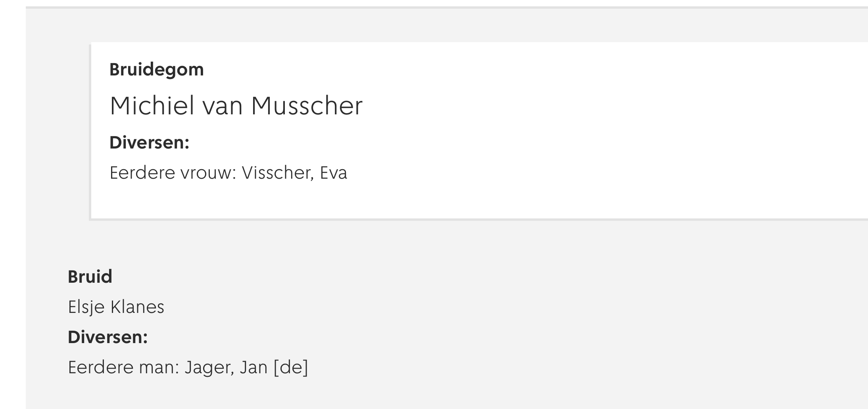Image resolution: width=868 pixels, height=409 pixels.
Task: Click the word van in groom name
Action: point(223,106)
